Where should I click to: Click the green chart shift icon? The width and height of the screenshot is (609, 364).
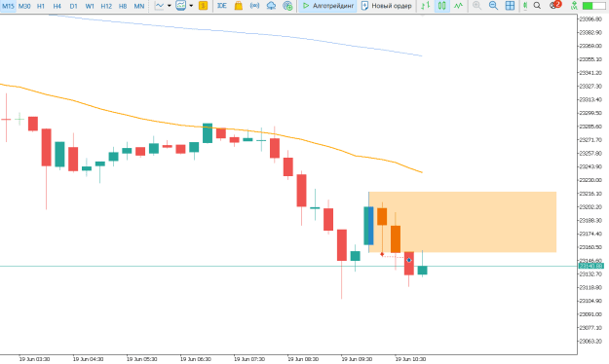pyautogui.click(x=525, y=6)
